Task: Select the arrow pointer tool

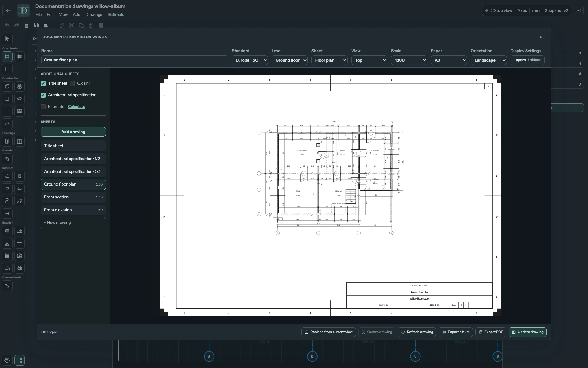Action: [x=7, y=39]
